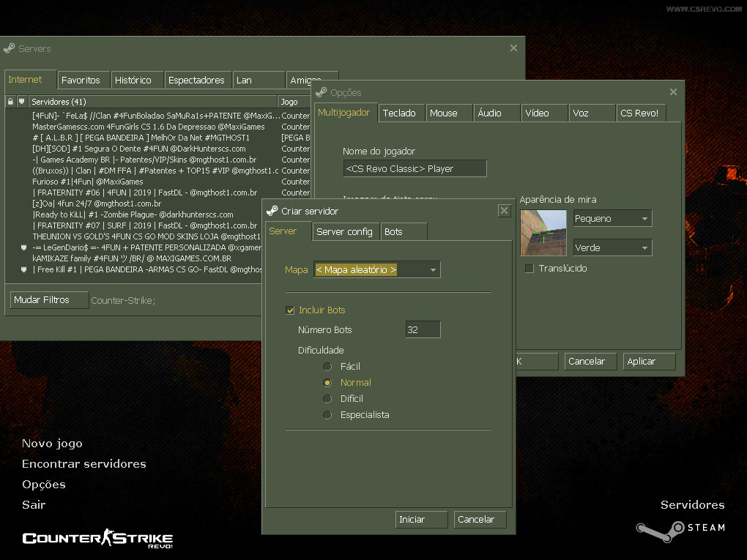Open Opções from the main menu
Image resolution: width=747 pixels, height=560 pixels.
click(x=44, y=485)
